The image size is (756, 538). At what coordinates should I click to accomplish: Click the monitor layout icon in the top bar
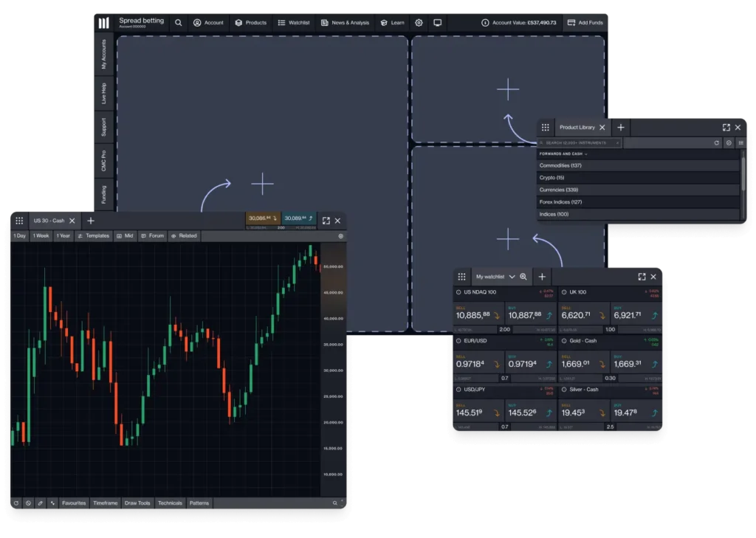437,23
